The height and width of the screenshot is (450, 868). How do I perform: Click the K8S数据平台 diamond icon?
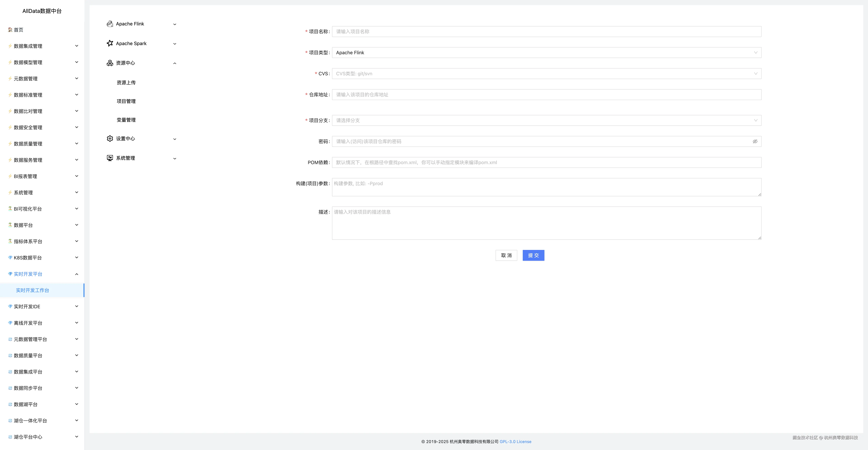tap(10, 258)
